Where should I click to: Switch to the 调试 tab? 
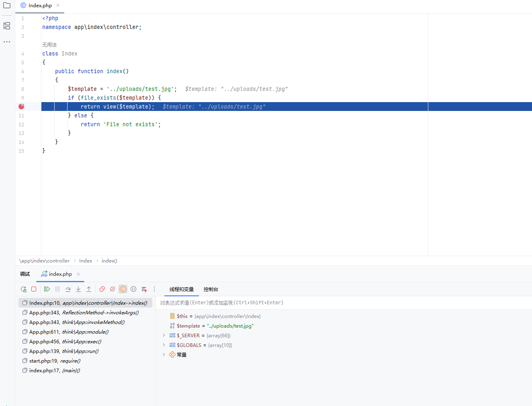25,274
